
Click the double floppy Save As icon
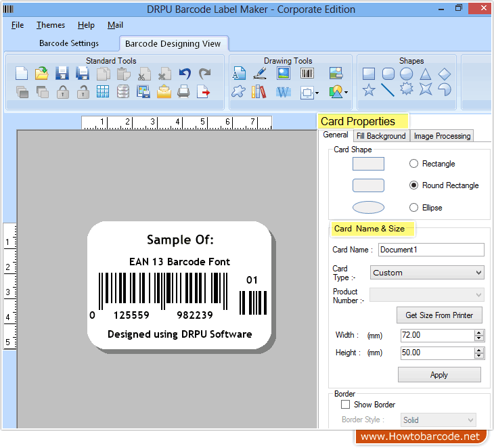click(x=83, y=74)
